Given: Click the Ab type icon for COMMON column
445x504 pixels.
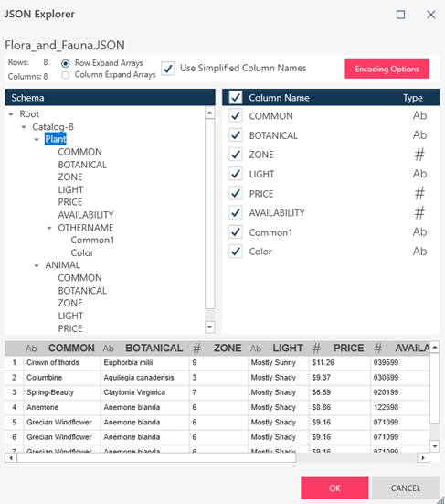Looking at the screenshot, I should [419, 116].
